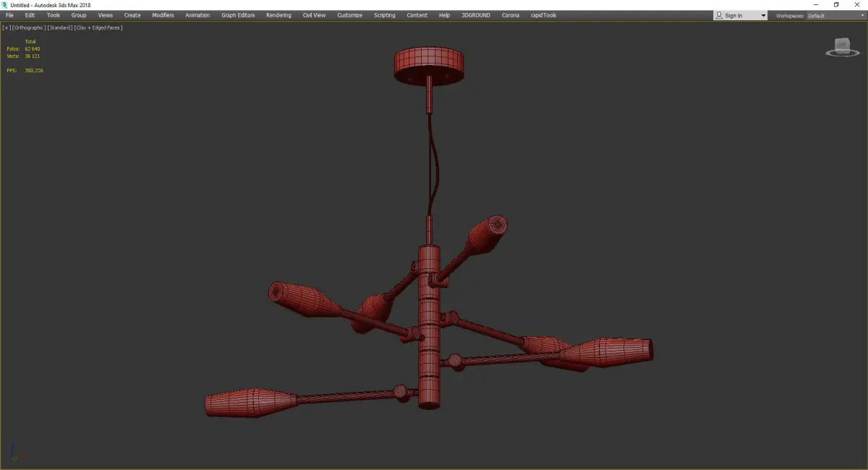868x470 pixels.
Task: Open the Orthographic viewport view label
Action: coord(28,27)
